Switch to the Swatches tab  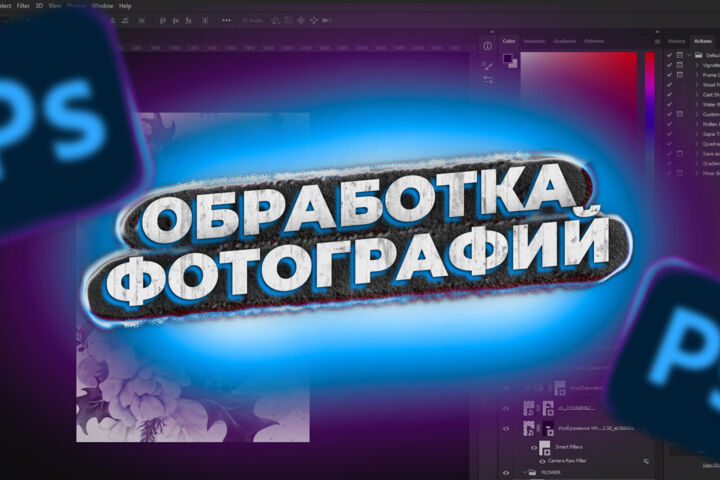click(x=534, y=41)
